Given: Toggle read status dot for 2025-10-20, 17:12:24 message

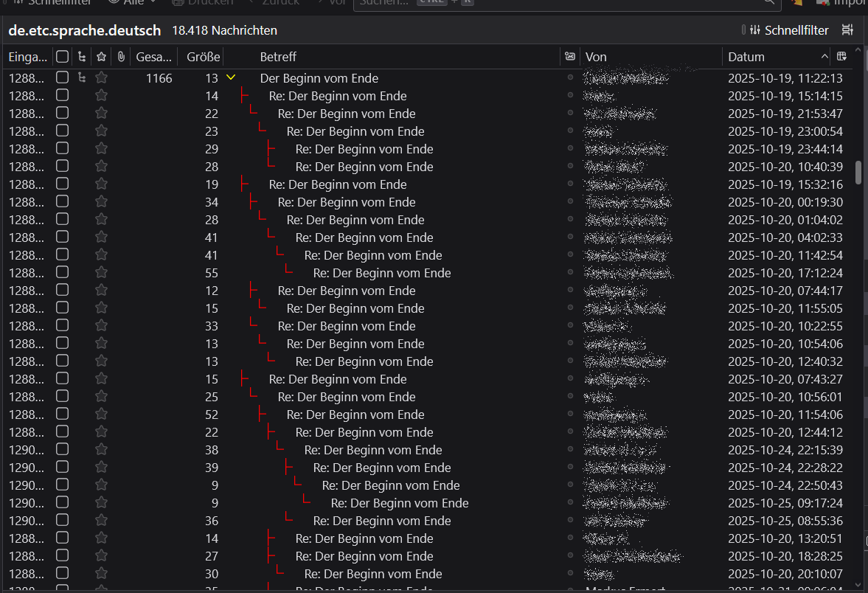Looking at the screenshot, I should coord(569,273).
